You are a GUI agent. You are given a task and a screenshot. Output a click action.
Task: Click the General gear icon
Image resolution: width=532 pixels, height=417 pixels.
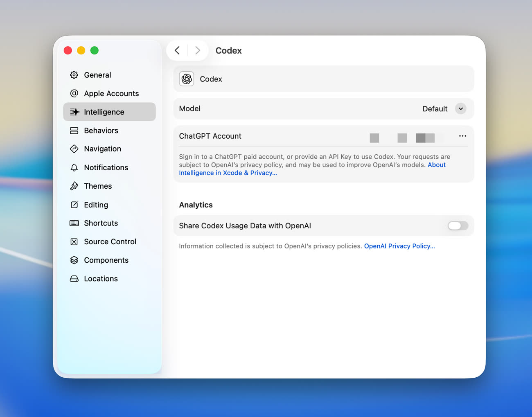[x=74, y=75]
